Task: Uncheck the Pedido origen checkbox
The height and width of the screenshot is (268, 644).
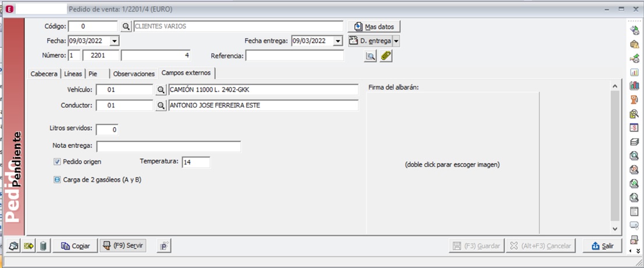Action: (x=57, y=162)
